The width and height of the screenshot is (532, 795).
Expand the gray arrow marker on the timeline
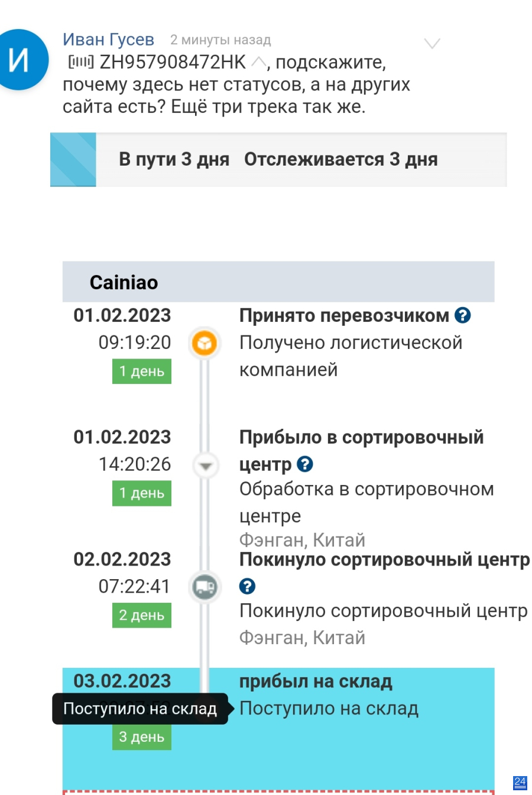pyautogui.click(x=205, y=466)
